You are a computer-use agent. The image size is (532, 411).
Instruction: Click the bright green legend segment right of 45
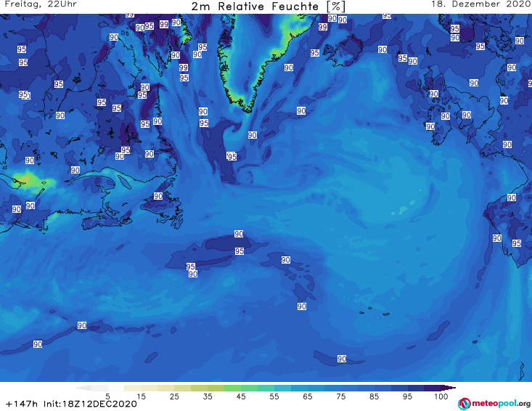[x=249, y=388]
